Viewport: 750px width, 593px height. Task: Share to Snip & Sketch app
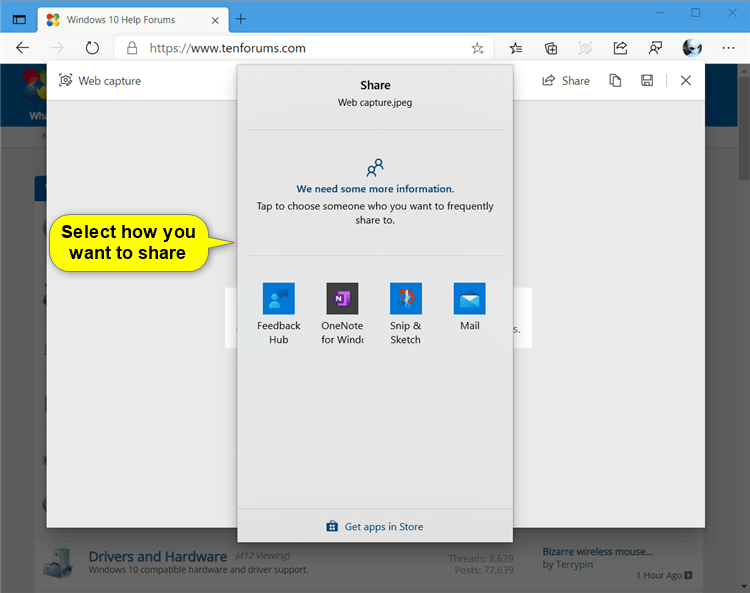coord(406,313)
